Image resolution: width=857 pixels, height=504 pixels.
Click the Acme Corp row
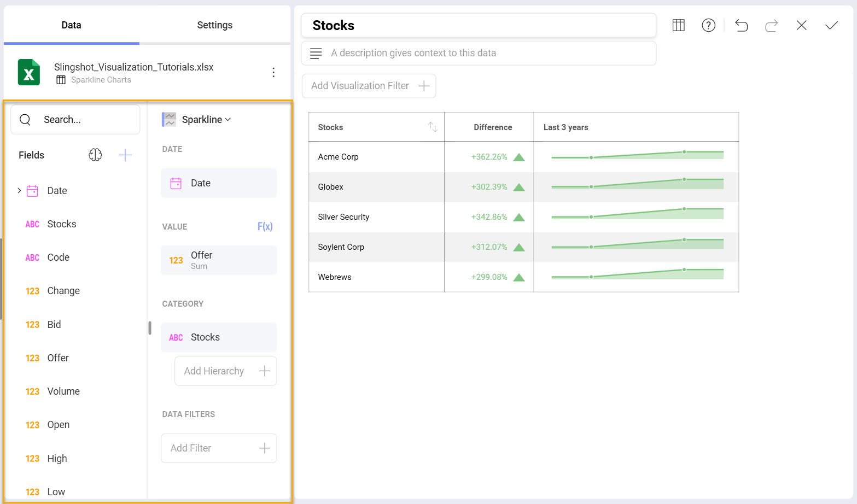[524, 157]
